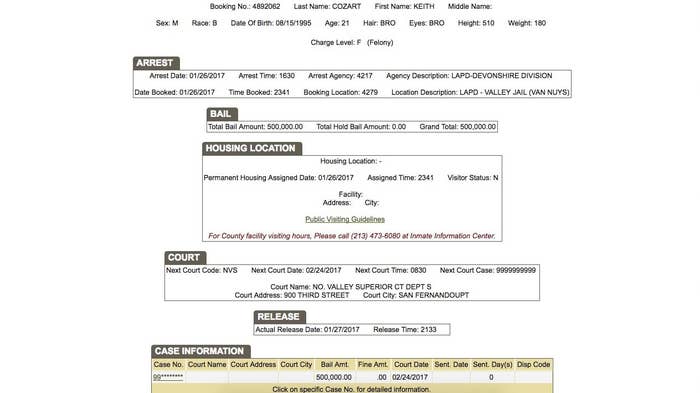Click the Disp Code column header
Screen dimensions: 700x393
click(x=533, y=365)
